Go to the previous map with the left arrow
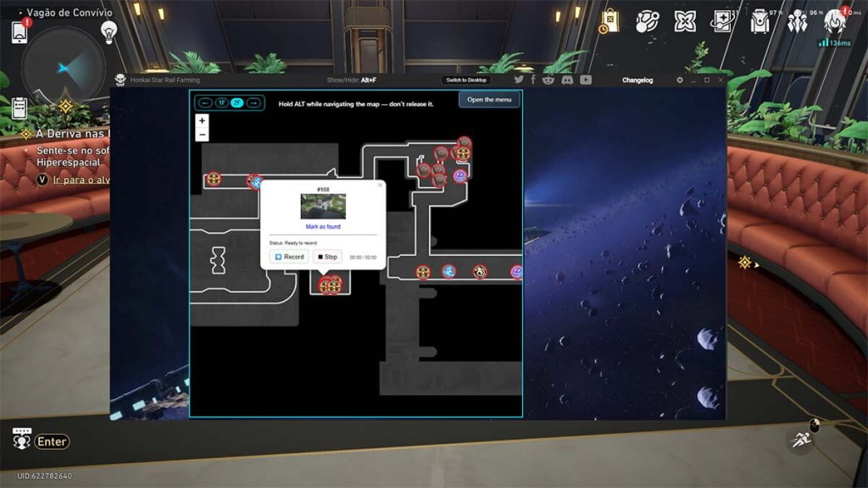The image size is (868, 488). tap(205, 103)
